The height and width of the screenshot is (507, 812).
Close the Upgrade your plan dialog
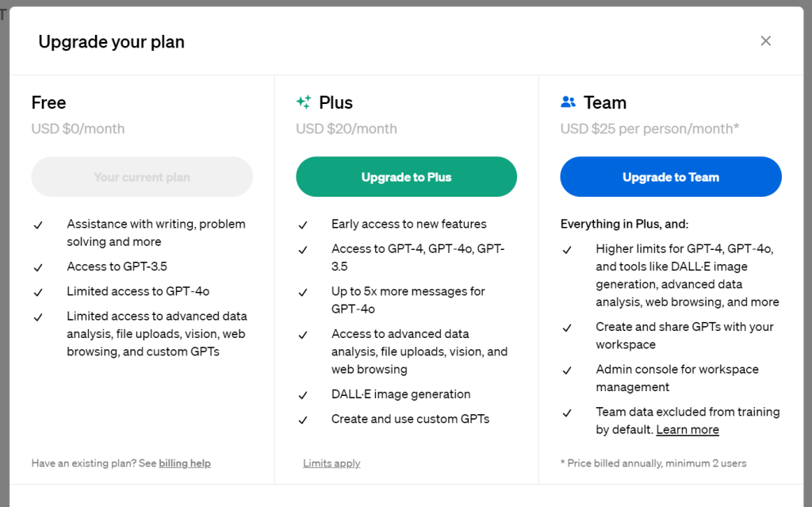(765, 41)
